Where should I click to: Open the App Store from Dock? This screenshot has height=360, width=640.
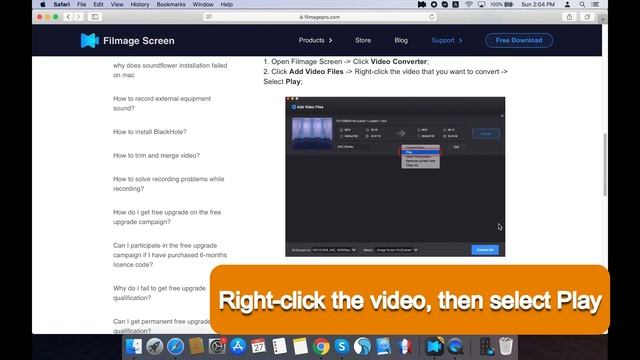238,347
